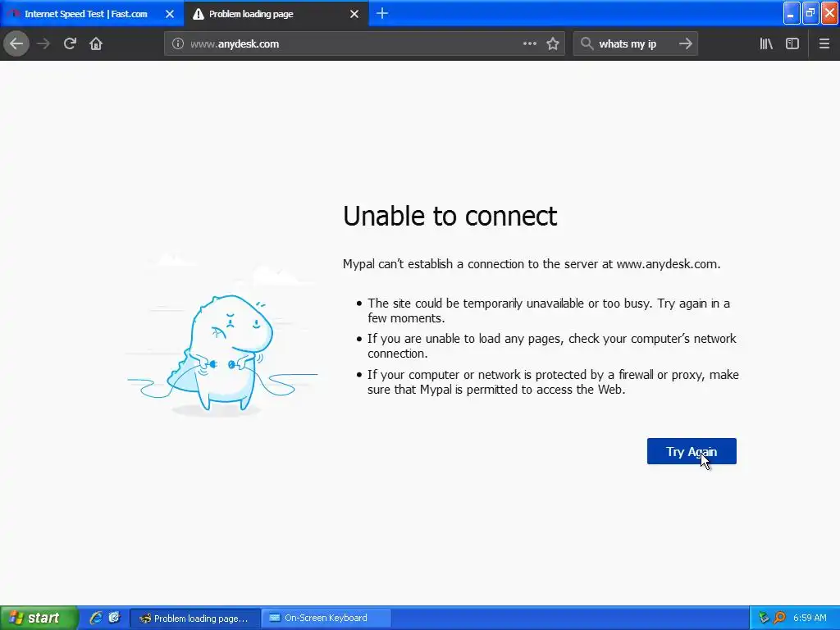Go back to the previous page
This screenshot has height=630, width=840.
tap(16, 44)
